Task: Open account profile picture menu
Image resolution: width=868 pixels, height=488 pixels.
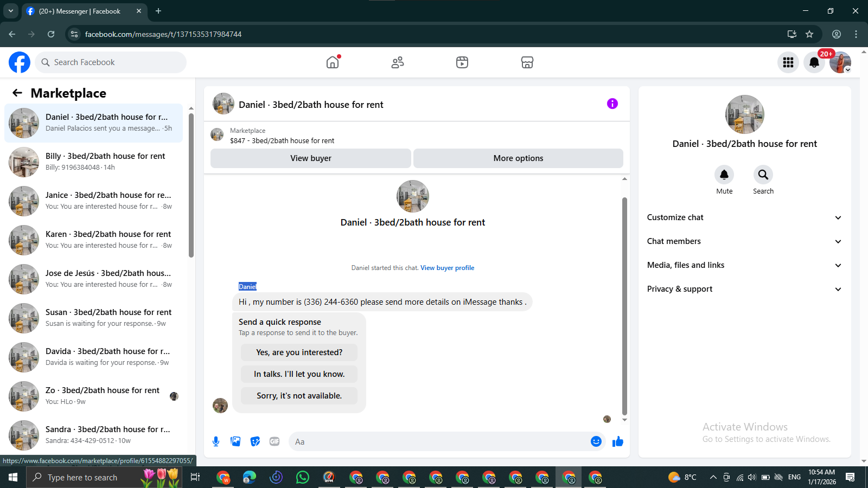Action: tap(840, 62)
